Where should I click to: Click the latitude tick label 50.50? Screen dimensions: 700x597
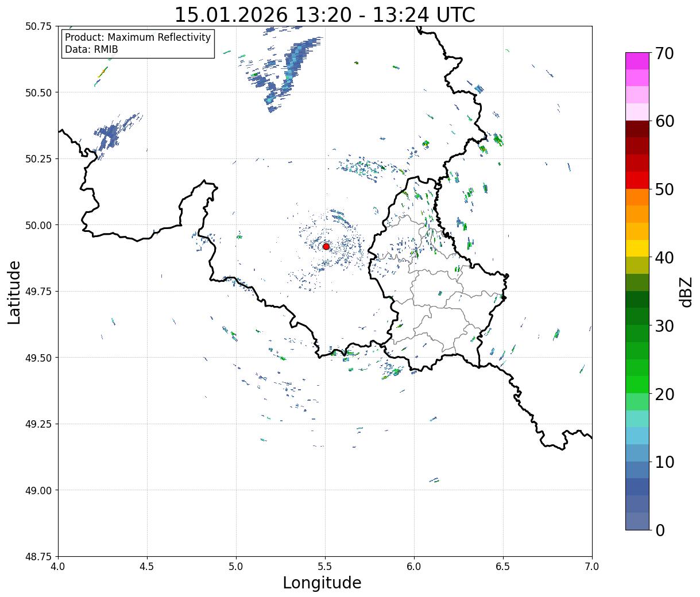tap(38, 92)
